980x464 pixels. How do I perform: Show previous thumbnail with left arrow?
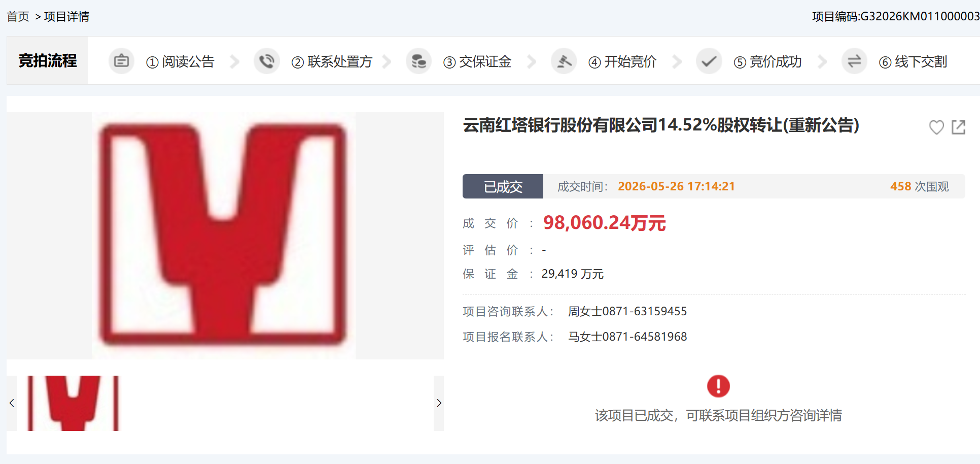pos(12,403)
